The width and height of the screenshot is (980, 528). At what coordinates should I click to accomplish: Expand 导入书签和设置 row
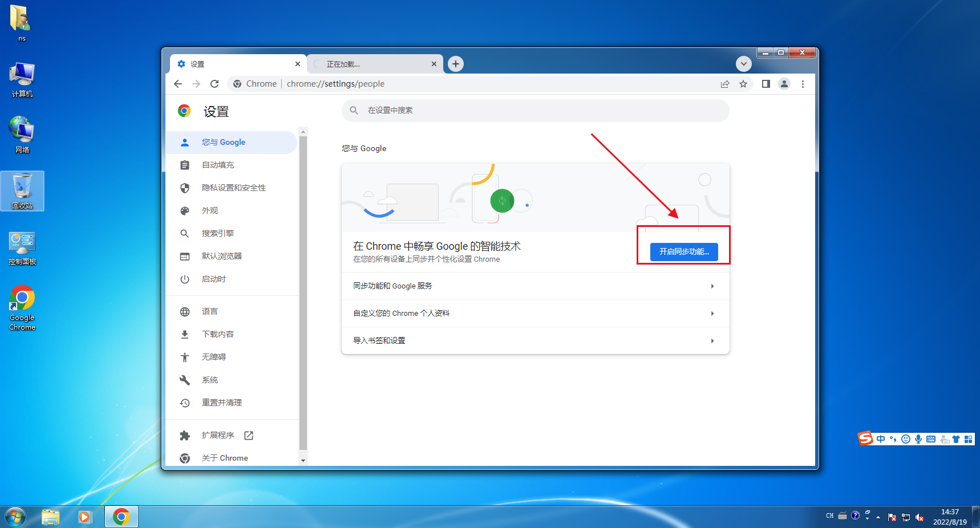[535, 341]
